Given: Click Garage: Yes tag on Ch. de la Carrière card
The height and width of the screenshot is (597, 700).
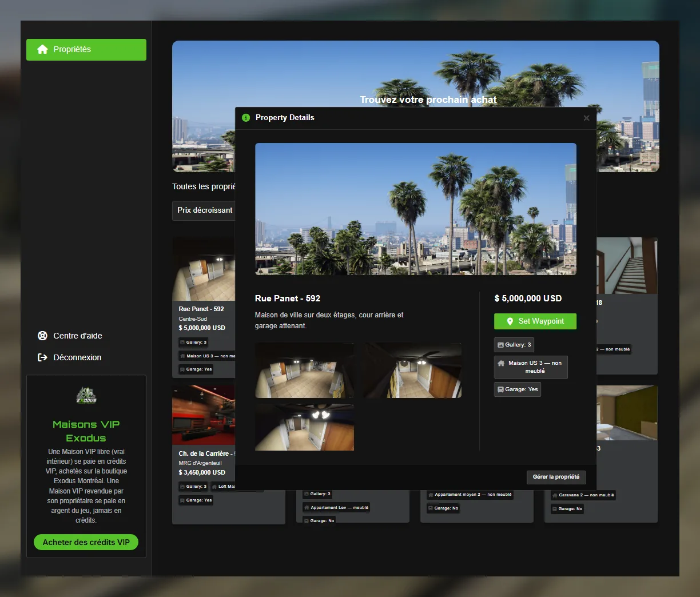Looking at the screenshot, I should (x=196, y=500).
